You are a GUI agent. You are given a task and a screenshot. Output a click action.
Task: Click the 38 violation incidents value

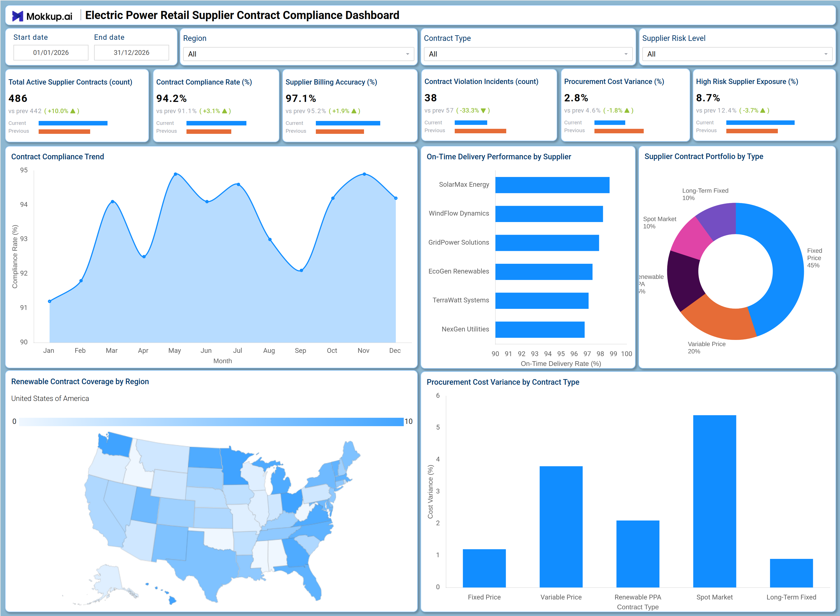431,98
